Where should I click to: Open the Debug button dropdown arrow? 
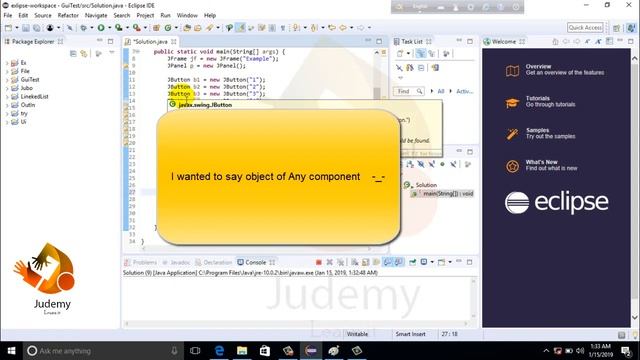91,28
